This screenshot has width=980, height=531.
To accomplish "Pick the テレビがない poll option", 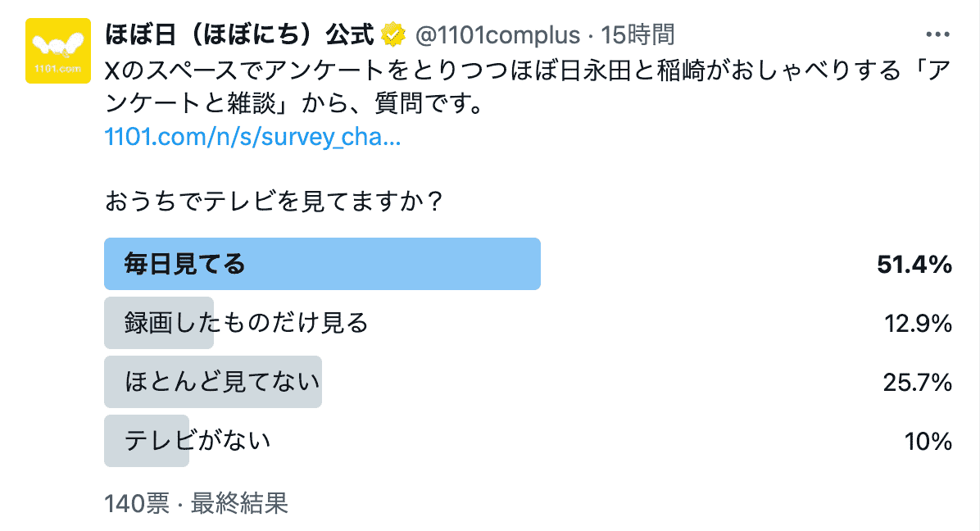I will pos(197,441).
